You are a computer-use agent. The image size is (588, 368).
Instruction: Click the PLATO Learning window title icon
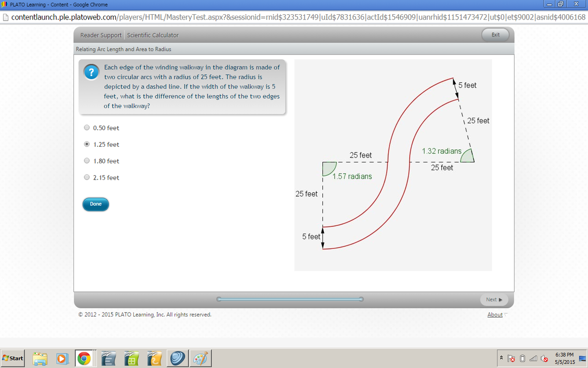point(5,4)
